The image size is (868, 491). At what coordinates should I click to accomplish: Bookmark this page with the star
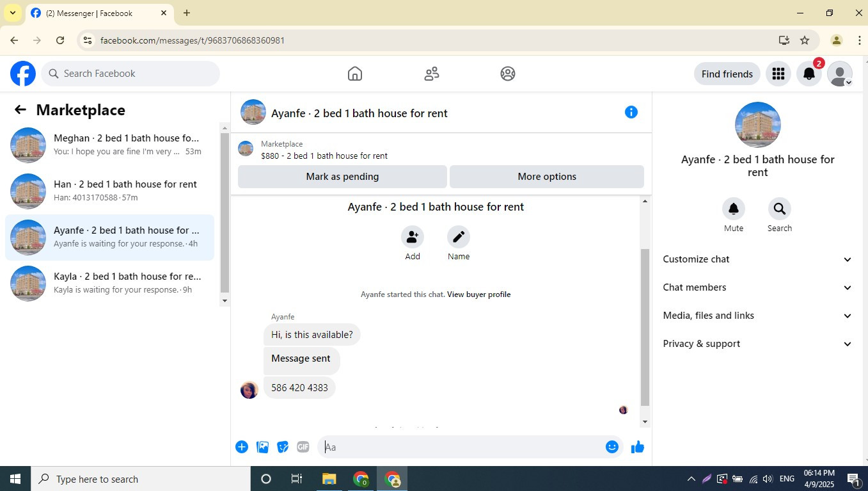pyautogui.click(x=805, y=40)
